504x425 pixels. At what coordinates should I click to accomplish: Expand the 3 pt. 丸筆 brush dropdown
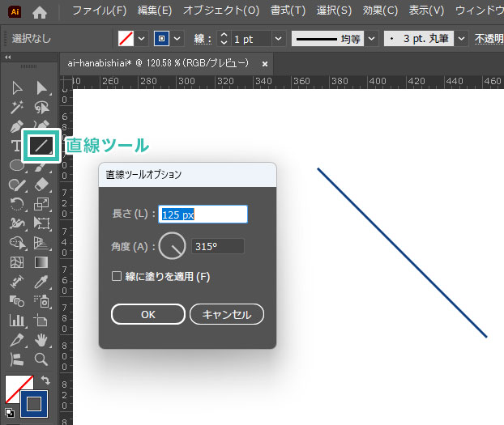pos(461,39)
